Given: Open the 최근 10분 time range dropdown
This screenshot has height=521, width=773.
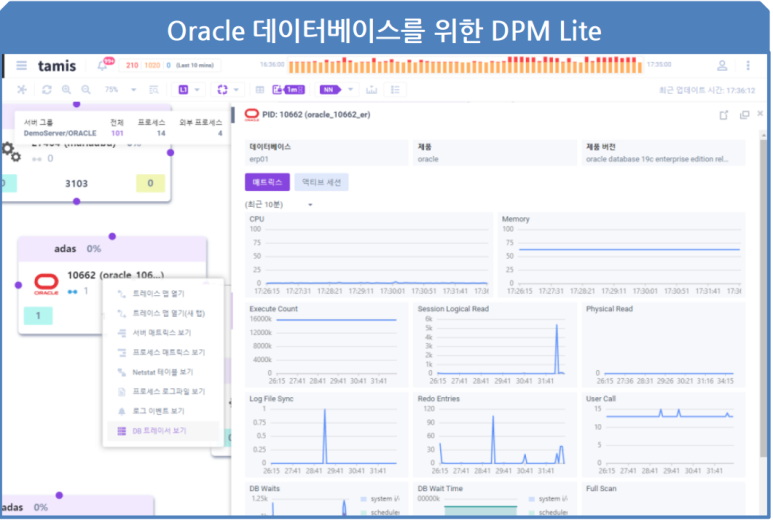Looking at the screenshot, I should pyautogui.click(x=279, y=205).
